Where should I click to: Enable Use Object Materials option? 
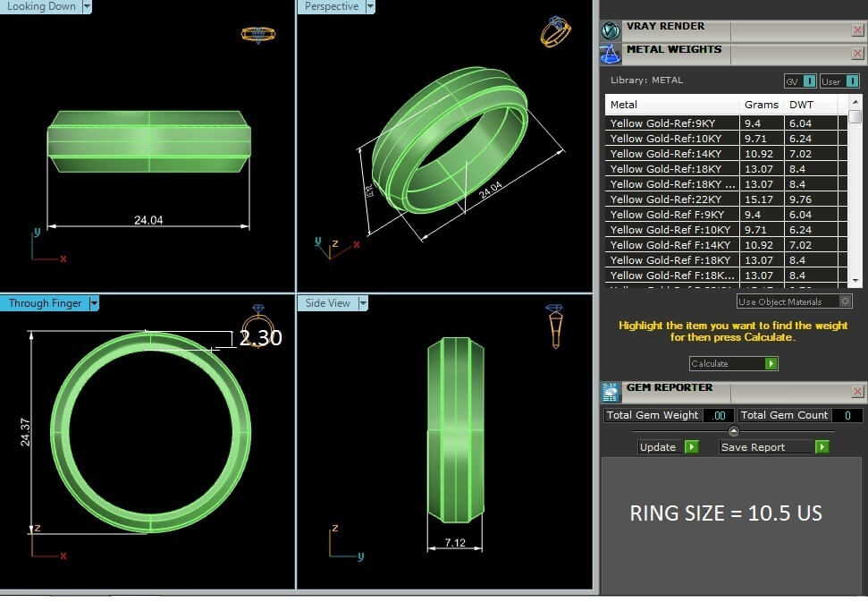(x=846, y=301)
